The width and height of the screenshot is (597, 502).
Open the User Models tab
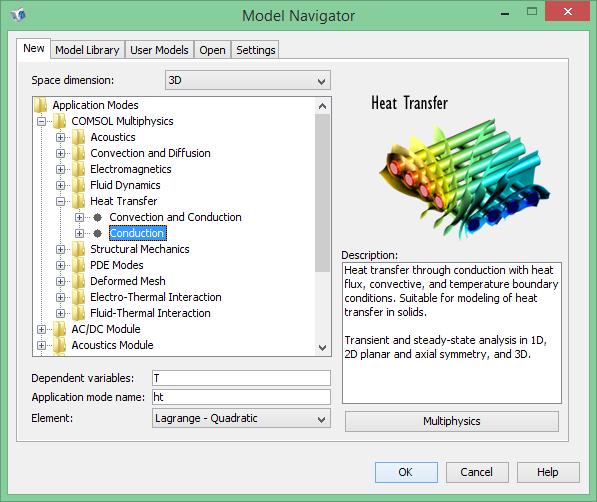(x=159, y=50)
